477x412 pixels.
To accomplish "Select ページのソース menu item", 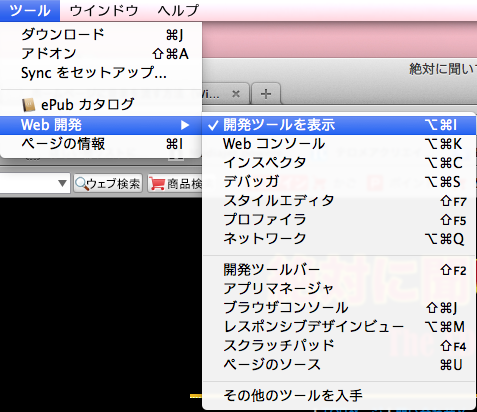I will (x=339, y=365).
